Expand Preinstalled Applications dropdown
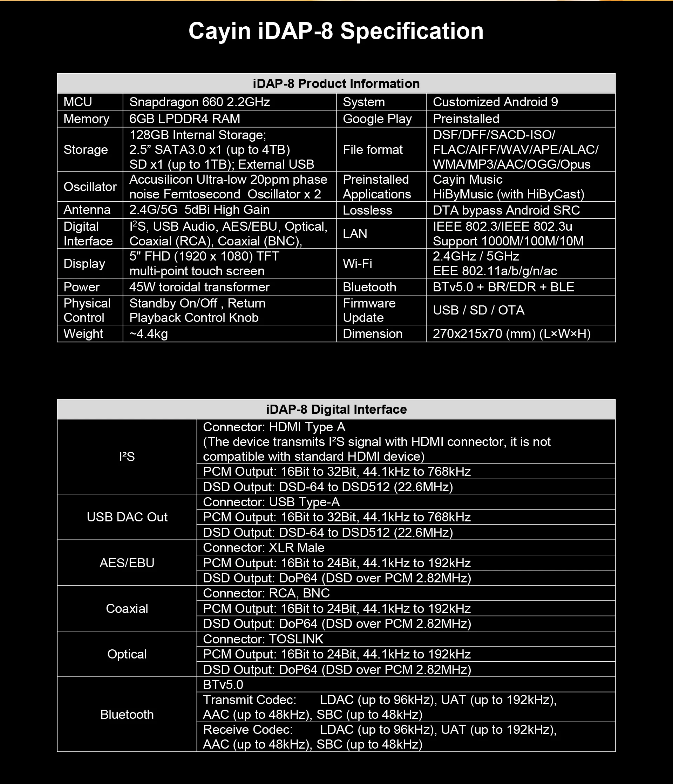Screen dimensions: 673x784 pyautogui.click(x=387, y=187)
